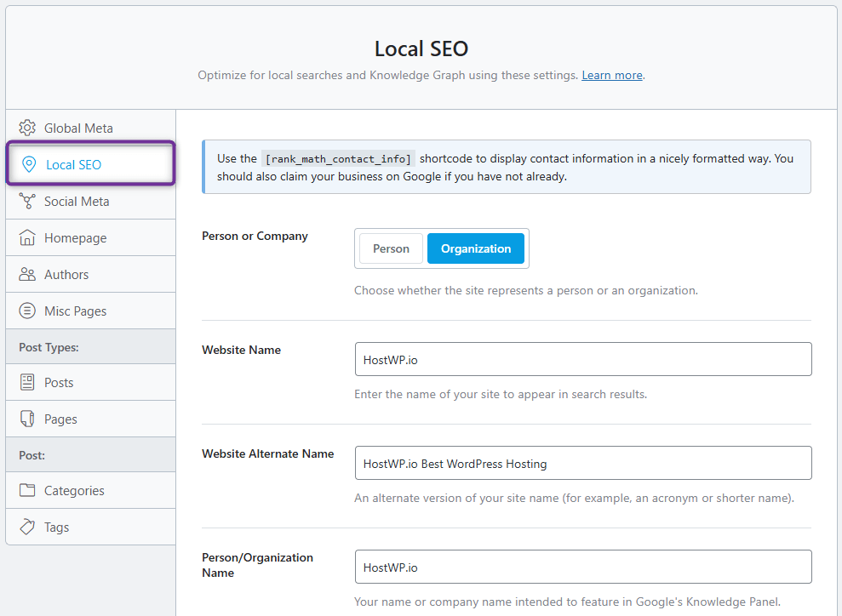Click the Person/Organization Name label
The height and width of the screenshot is (616, 842).
pyautogui.click(x=257, y=565)
